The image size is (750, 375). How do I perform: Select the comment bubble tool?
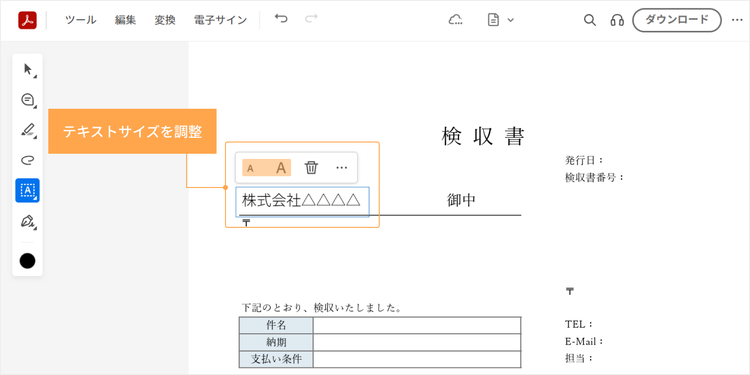(28, 99)
